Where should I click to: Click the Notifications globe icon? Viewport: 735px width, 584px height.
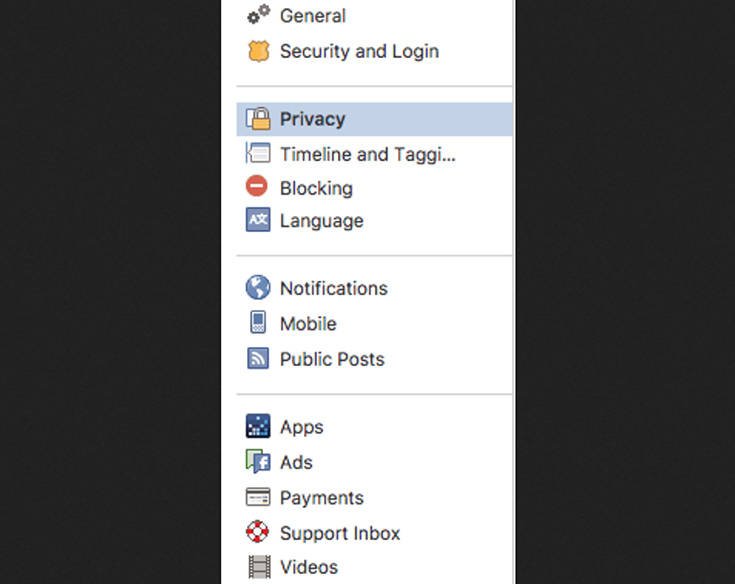pyautogui.click(x=258, y=287)
